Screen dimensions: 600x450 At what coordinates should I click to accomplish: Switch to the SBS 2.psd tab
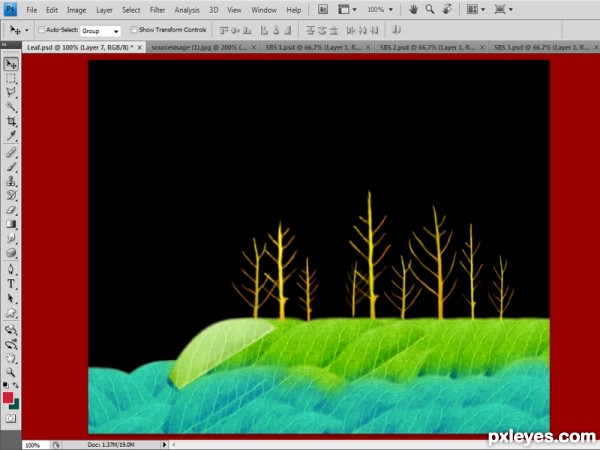click(x=432, y=47)
